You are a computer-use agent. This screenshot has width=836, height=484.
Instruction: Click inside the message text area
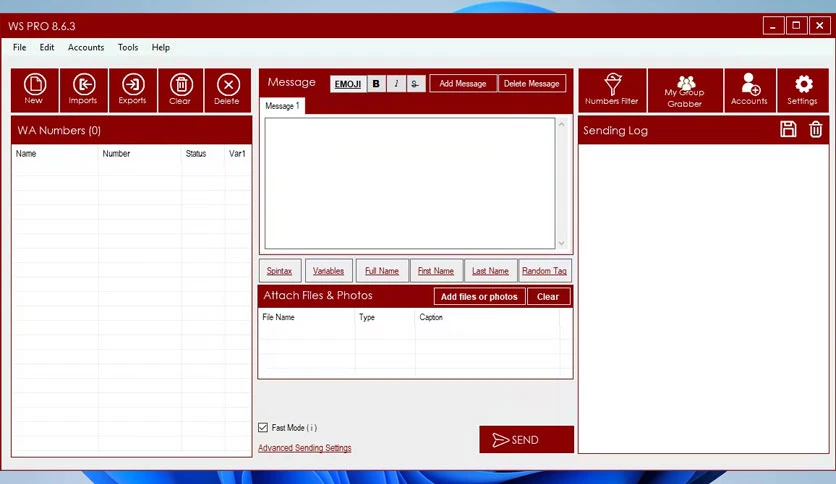click(x=410, y=183)
